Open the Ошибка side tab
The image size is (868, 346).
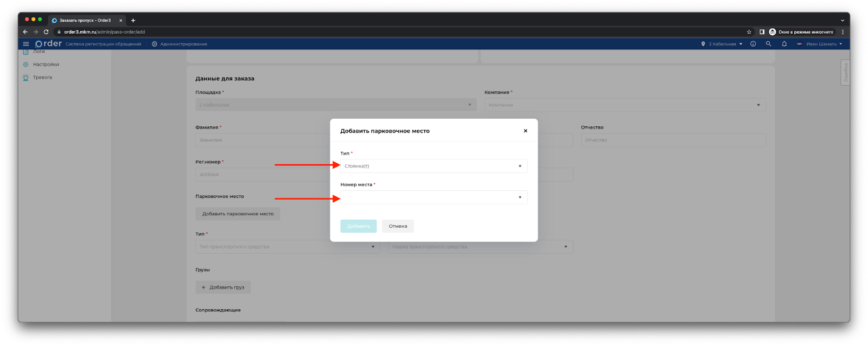coord(845,72)
